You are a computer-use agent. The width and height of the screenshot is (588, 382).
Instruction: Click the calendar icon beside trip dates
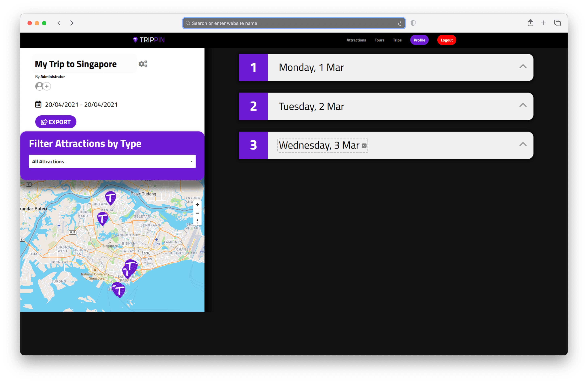pyautogui.click(x=38, y=104)
